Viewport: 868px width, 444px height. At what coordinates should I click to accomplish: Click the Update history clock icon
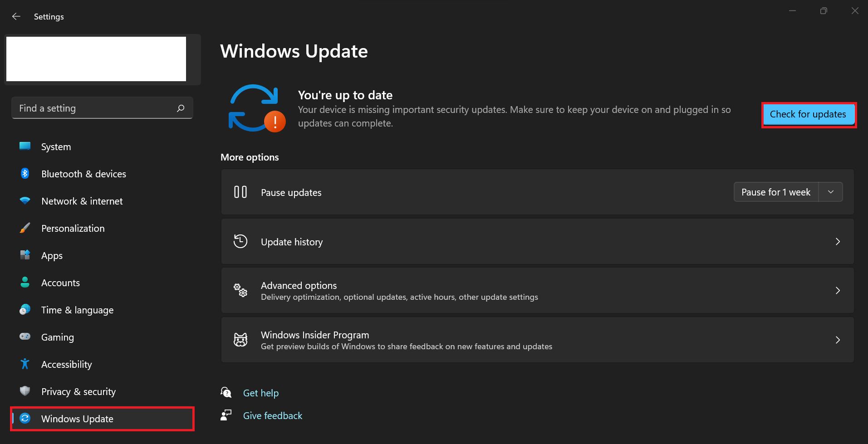pos(240,241)
